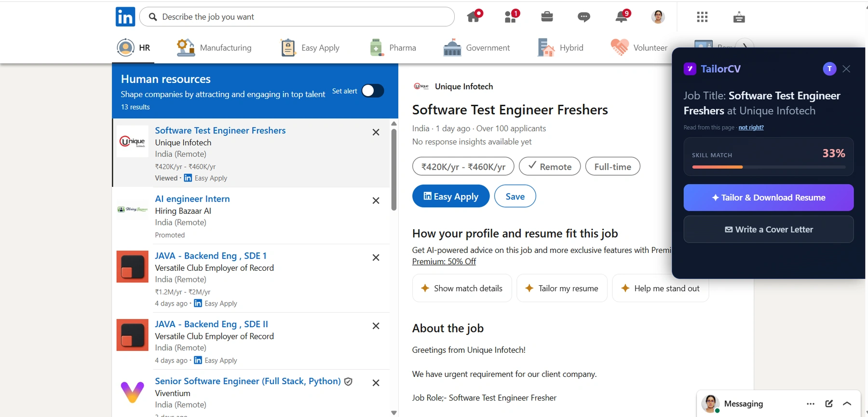Click Show match details button
Viewport: 868px width, 417px height.
tap(462, 289)
